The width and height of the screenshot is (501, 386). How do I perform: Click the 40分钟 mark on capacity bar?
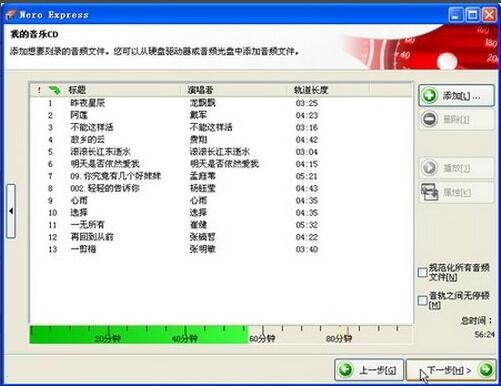click(x=185, y=339)
